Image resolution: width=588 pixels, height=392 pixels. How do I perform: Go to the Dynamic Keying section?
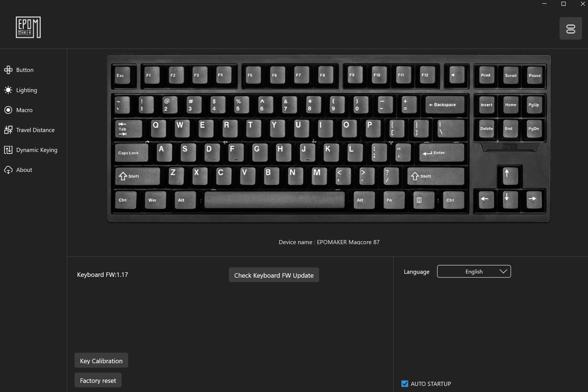[37, 150]
